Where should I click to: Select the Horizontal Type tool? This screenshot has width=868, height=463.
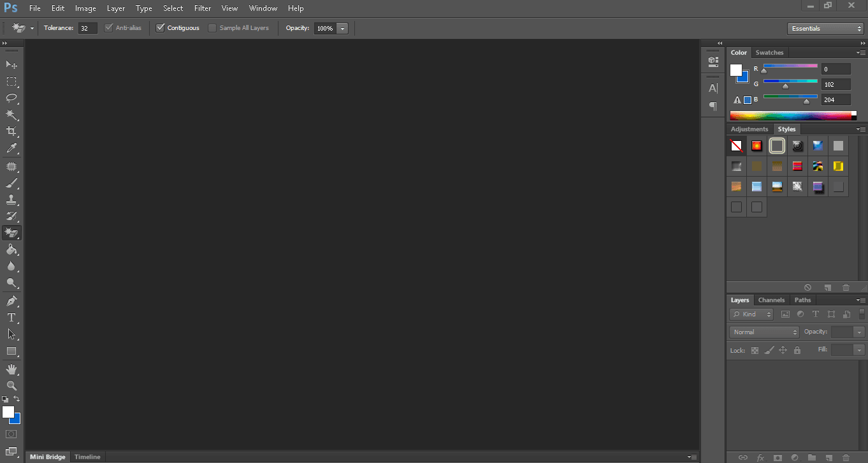tap(11, 317)
